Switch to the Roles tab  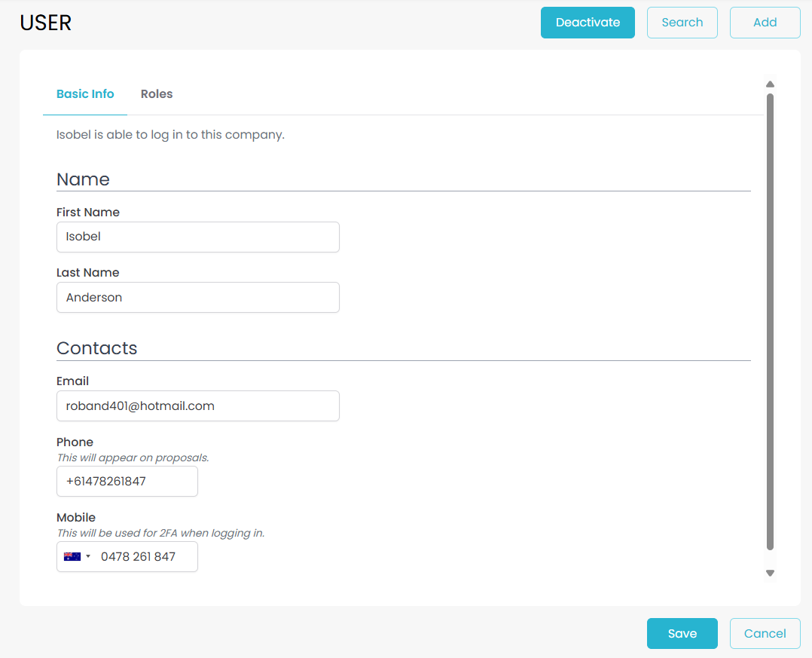point(157,94)
